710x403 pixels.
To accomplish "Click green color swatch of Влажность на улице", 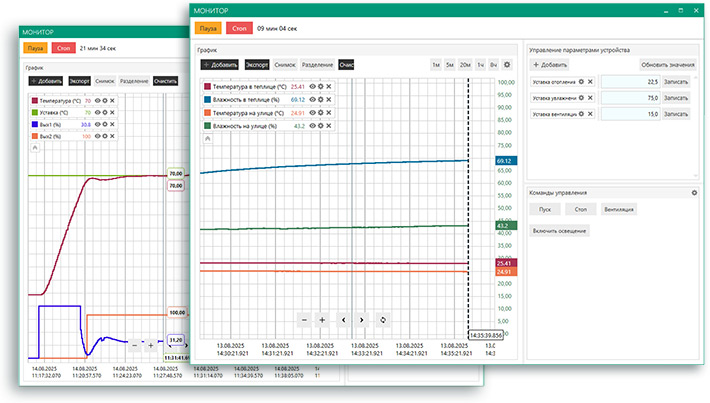I will [207, 126].
